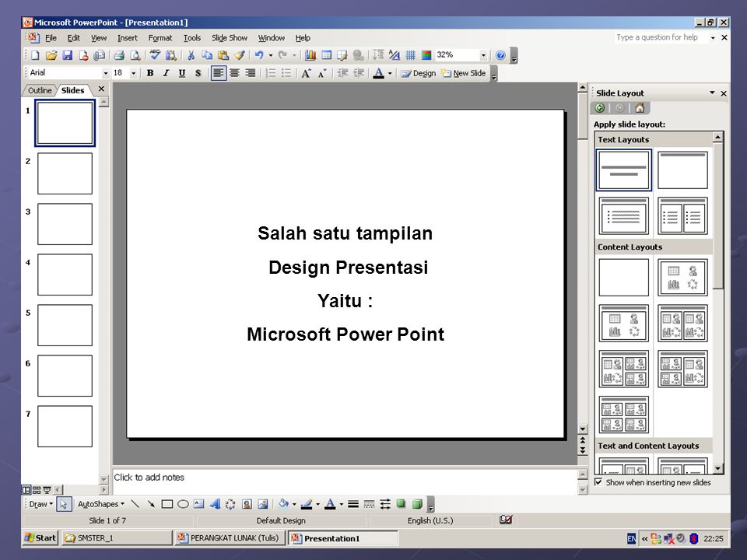
Task: Click the notes field to add notes
Action: (344, 481)
